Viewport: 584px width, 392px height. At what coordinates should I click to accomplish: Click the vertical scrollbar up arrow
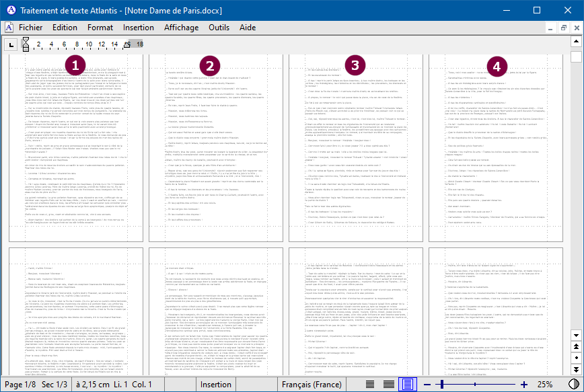point(576,41)
